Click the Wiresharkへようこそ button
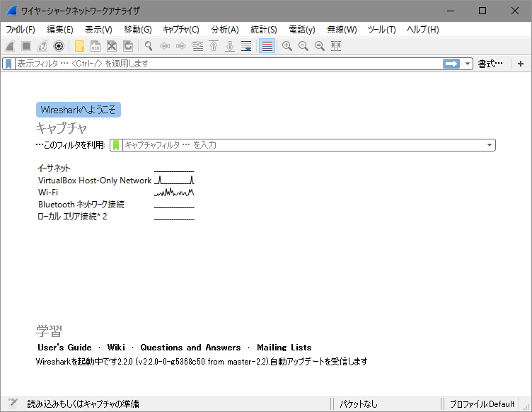 pos(79,110)
